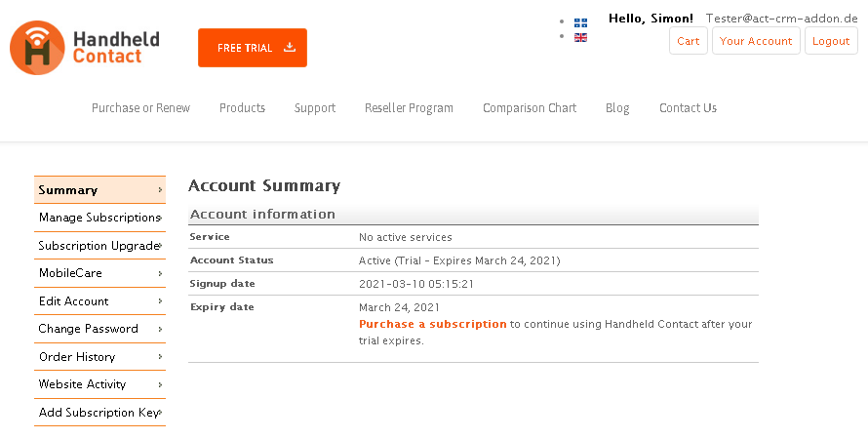Select the UK flag language icon
Viewport: 868px width, 439px height.
tap(580, 38)
